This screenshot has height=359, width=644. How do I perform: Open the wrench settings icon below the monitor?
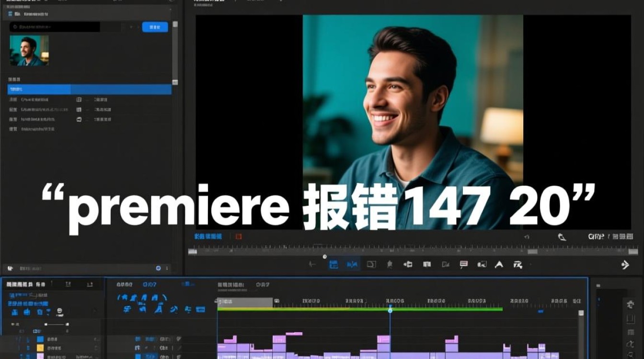(x=562, y=237)
